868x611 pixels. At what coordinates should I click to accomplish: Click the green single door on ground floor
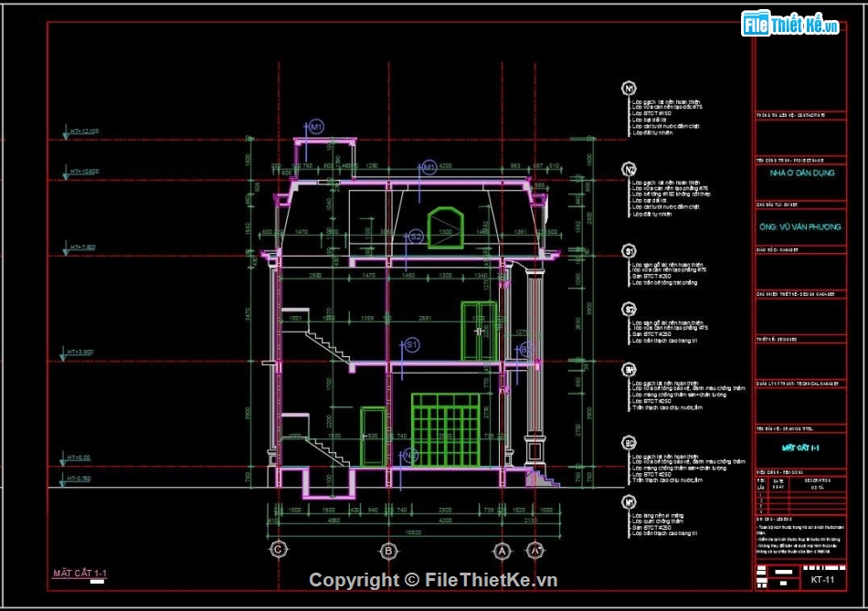[373, 437]
